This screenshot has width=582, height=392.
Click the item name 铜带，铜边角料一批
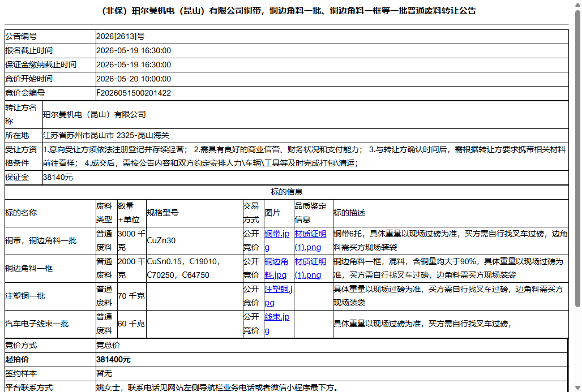coord(41,240)
